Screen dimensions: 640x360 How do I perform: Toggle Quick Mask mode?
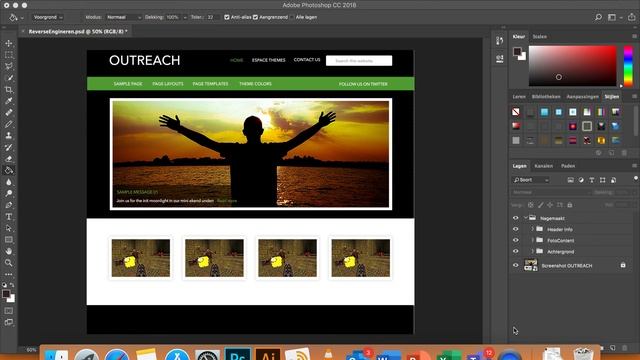pyautogui.click(x=9, y=311)
